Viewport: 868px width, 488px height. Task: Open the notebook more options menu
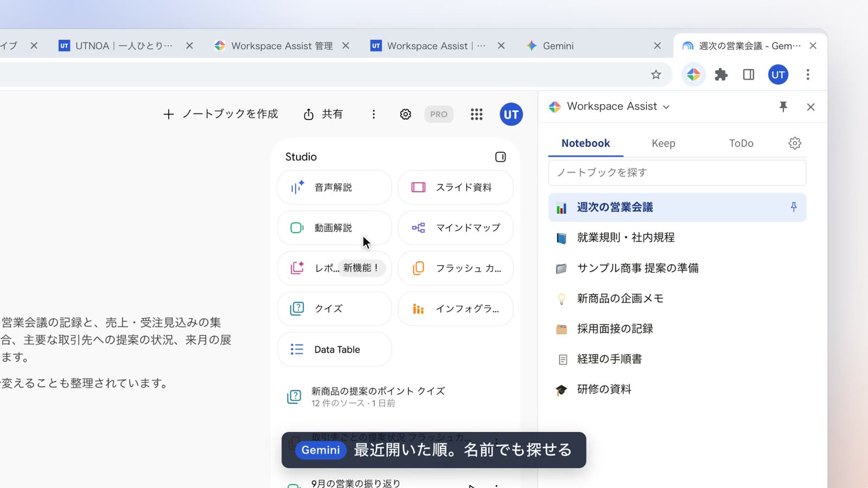tap(374, 114)
